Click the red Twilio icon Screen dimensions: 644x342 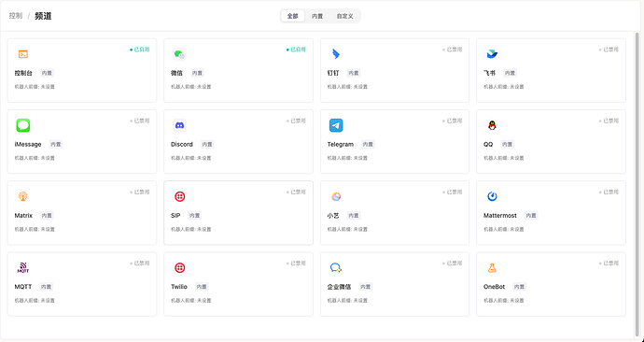[x=179, y=268]
